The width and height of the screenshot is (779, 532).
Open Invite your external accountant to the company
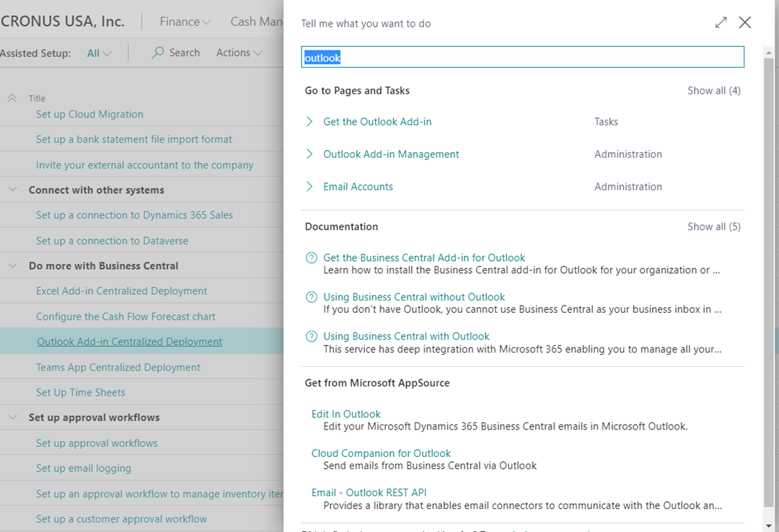click(144, 165)
